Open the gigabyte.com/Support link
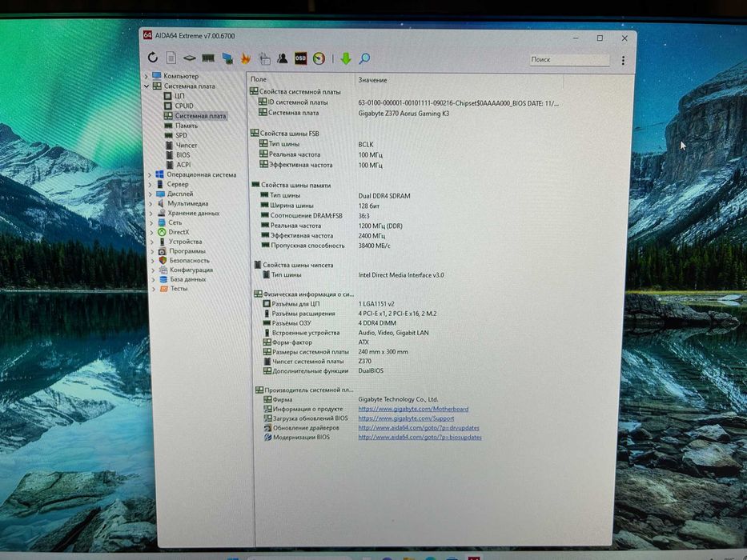The image size is (747, 560). click(406, 418)
